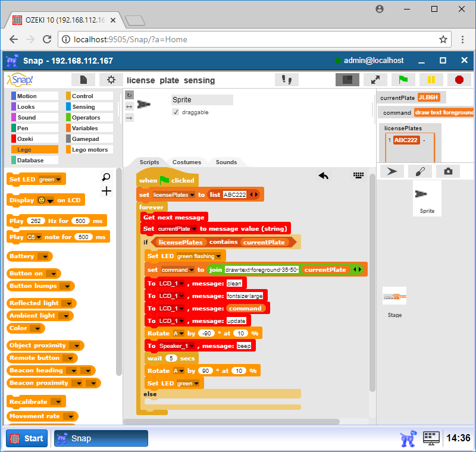476x452 pixels.
Task: Open the Variables blocks category
Action: click(x=89, y=128)
